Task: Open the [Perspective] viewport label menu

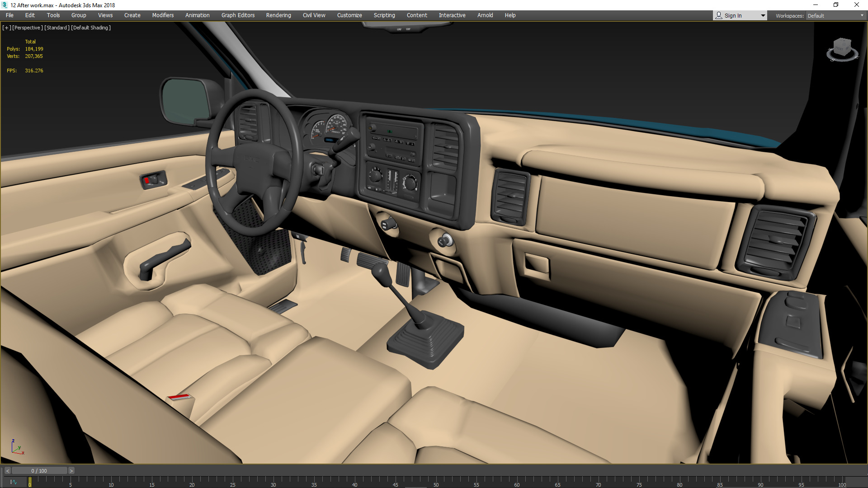Action: coord(28,28)
